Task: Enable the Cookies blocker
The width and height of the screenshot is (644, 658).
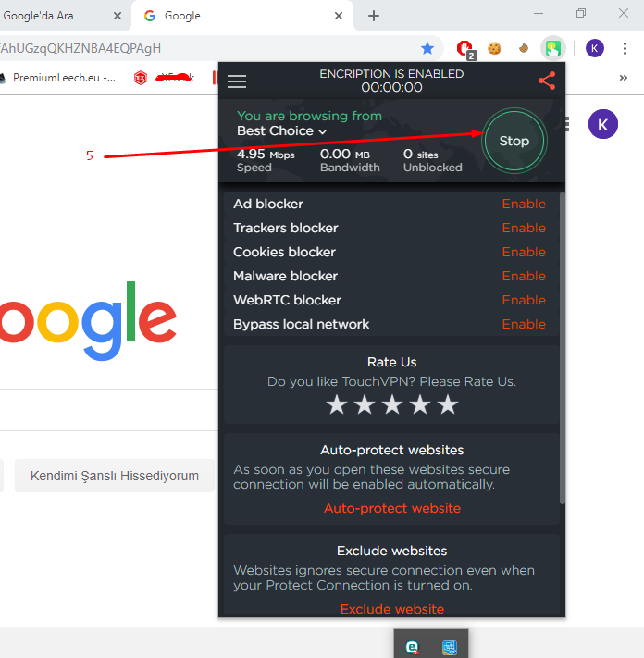Action: coord(524,252)
